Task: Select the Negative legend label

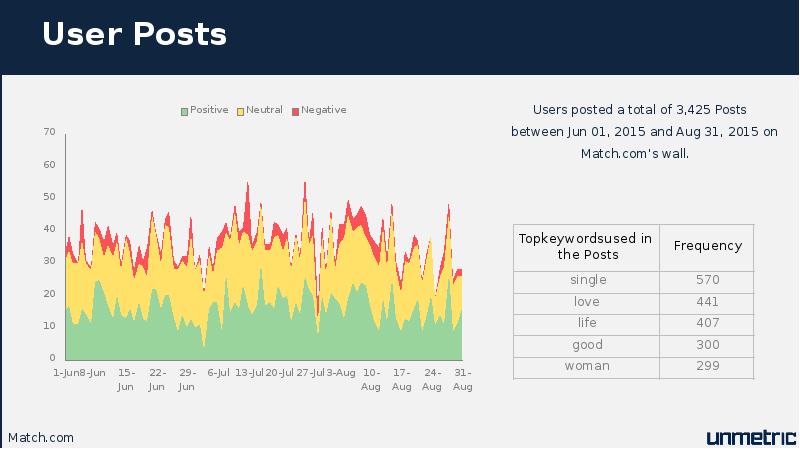Action: [323, 110]
